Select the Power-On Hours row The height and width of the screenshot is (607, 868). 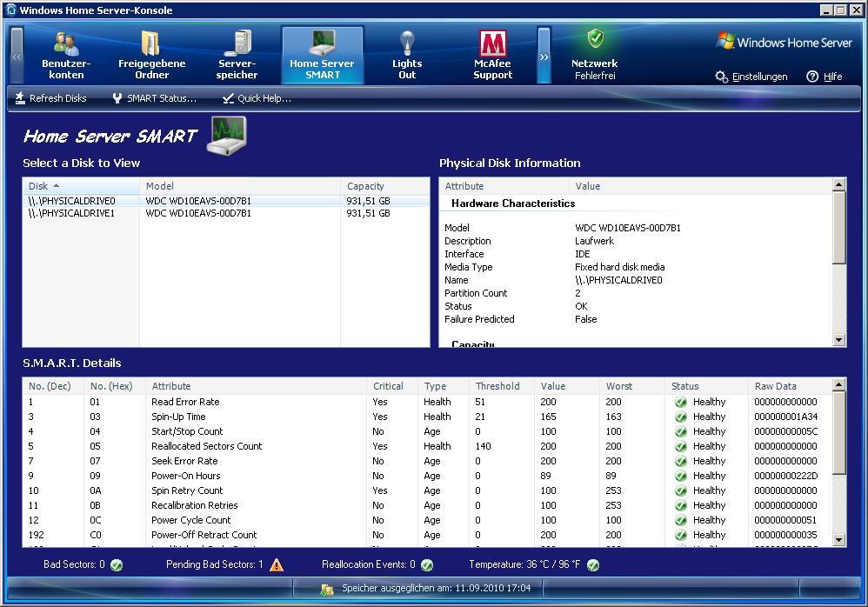click(x=427, y=476)
